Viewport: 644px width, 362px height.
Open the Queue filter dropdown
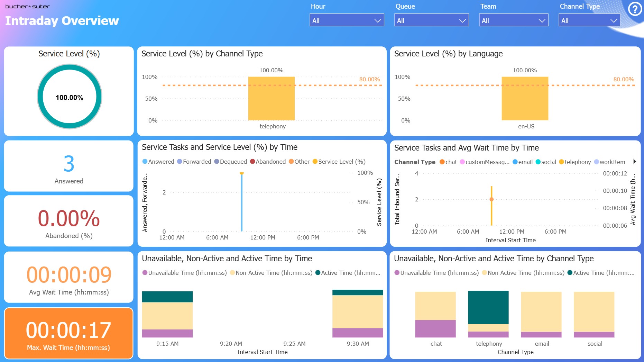point(432,20)
